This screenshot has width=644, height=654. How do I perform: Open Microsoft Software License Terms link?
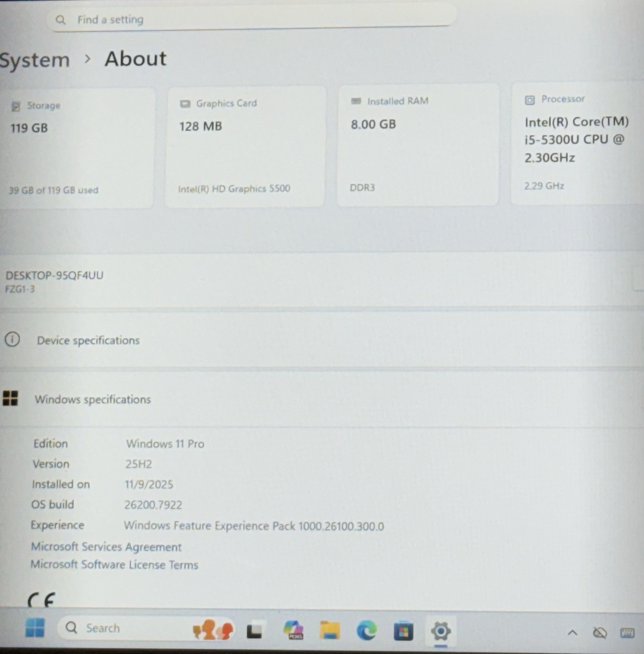pos(114,564)
